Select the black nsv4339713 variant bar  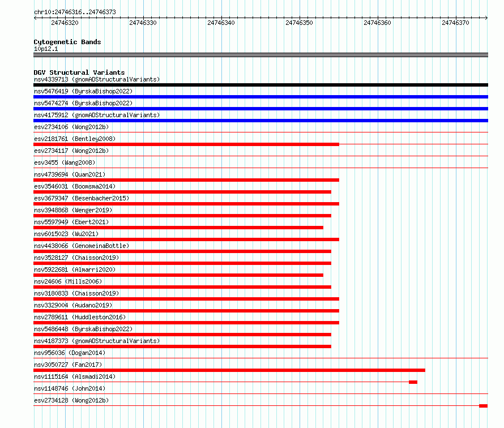click(260, 85)
